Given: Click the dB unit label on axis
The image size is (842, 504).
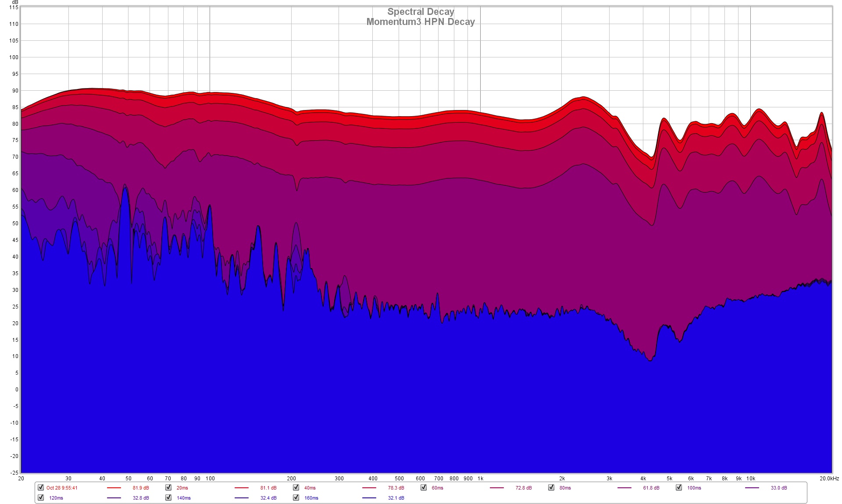Looking at the screenshot, I should (x=14, y=3).
